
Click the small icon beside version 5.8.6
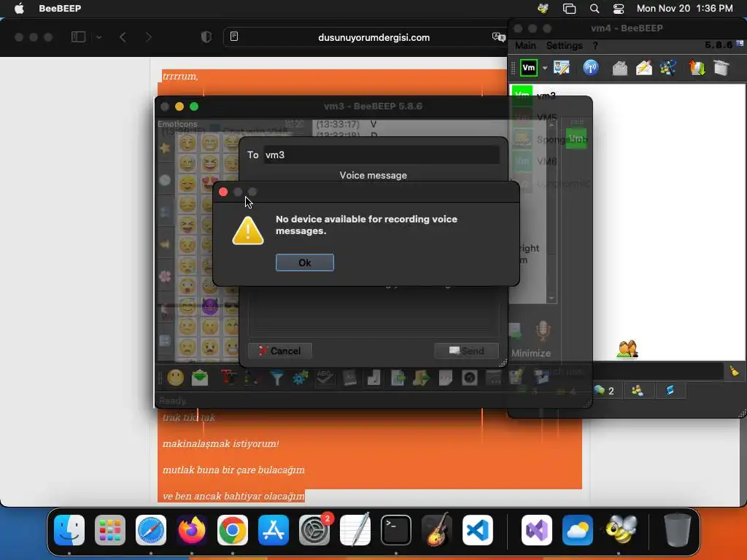click(x=740, y=43)
